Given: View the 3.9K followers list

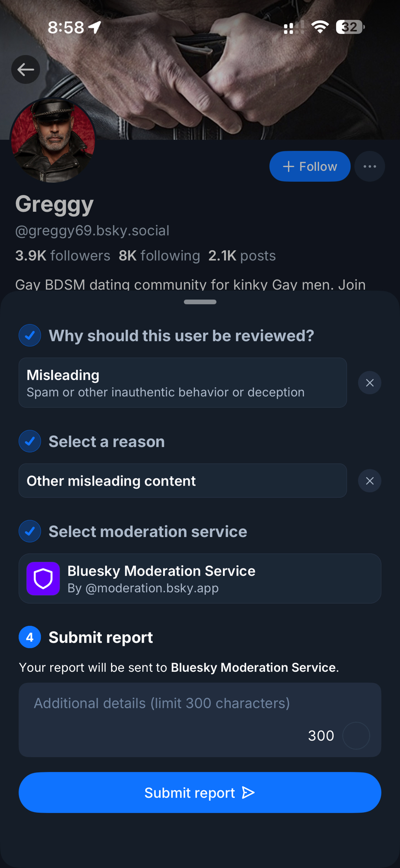Looking at the screenshot, I should click(x=63, y=256).
